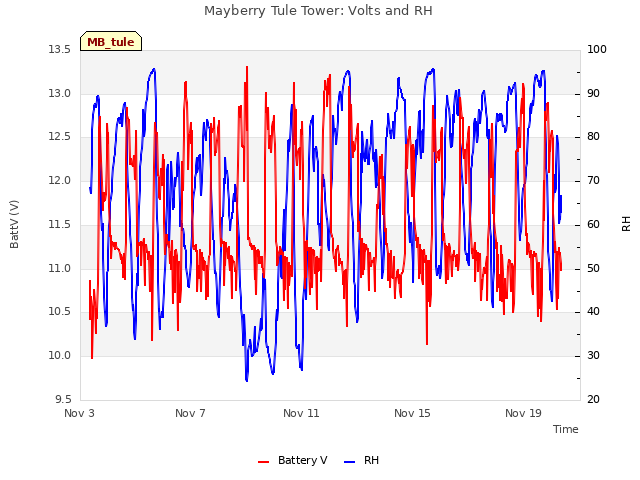Click the 10.0 left axis value
Image resolution: width=640 pixels, height=480 pixels.
coord(59,356)
